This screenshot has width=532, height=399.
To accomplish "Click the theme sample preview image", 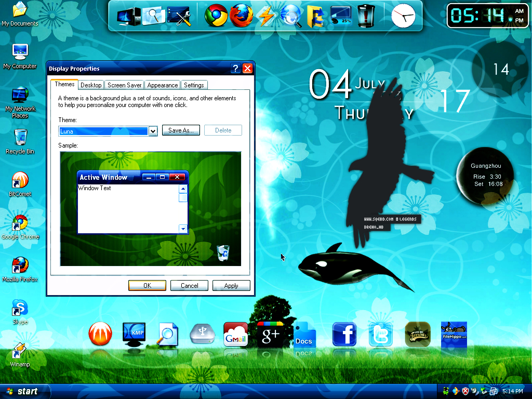I will coord(151,209).
